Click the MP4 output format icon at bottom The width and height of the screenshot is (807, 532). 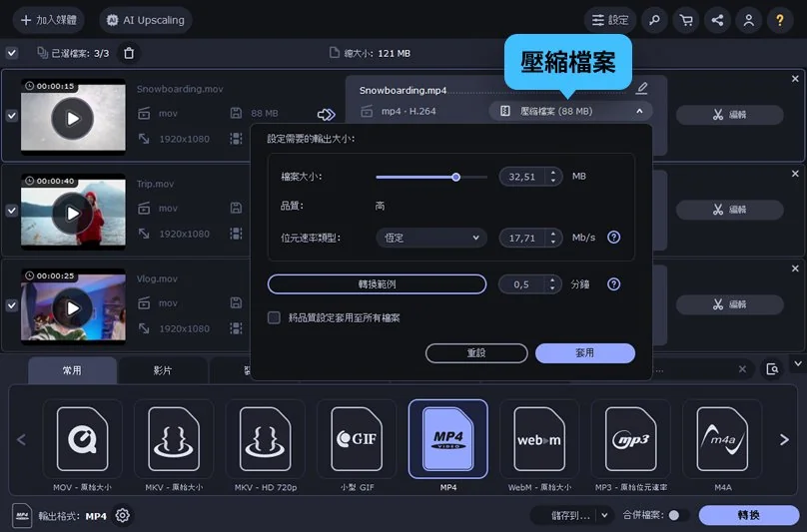pyautogui.click(x=22, y=515)
